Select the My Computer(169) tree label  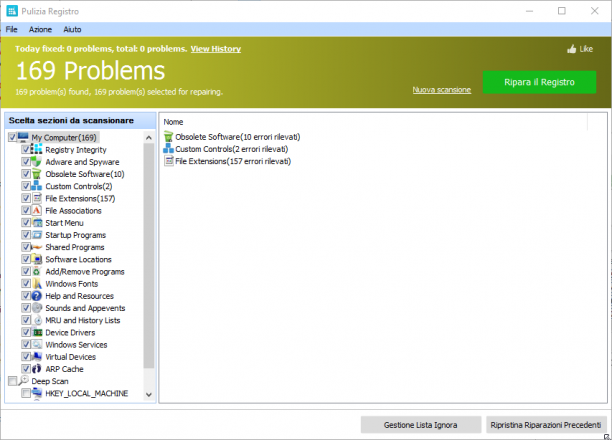click(64, 137)
